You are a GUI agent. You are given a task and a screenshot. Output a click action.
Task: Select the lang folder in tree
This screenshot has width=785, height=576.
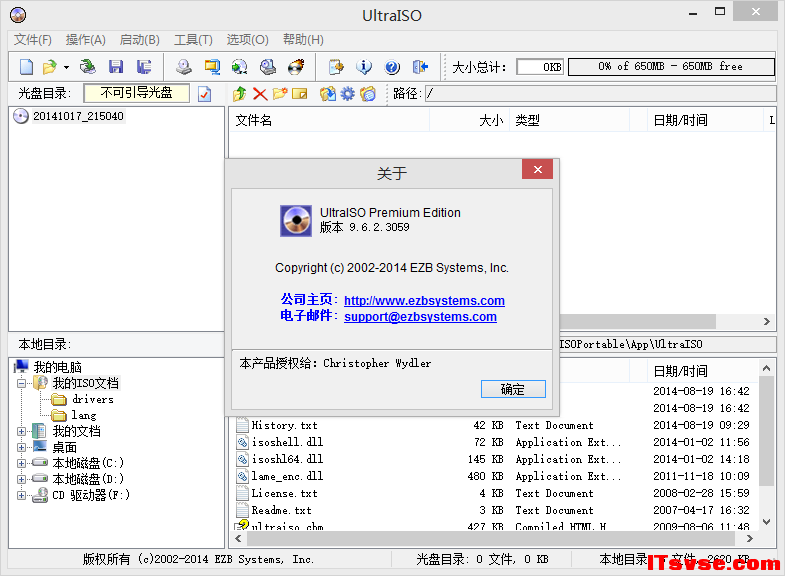point(84,415)
